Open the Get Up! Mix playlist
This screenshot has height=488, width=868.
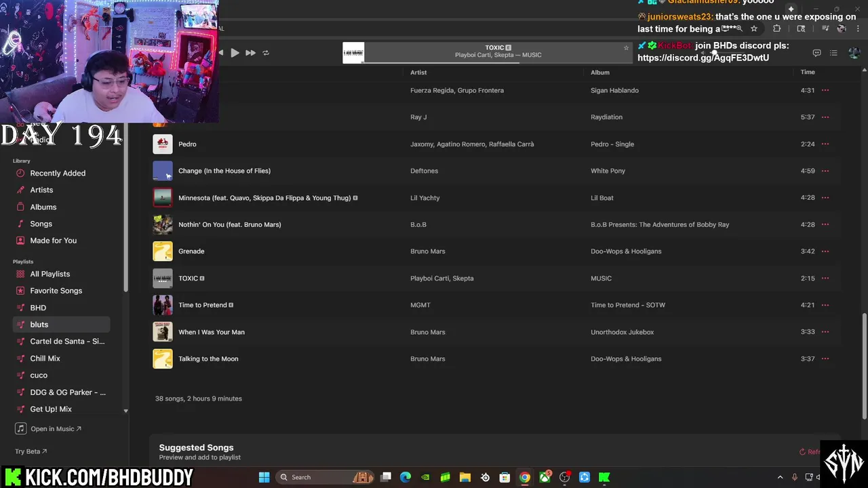(x=51, y=409)
